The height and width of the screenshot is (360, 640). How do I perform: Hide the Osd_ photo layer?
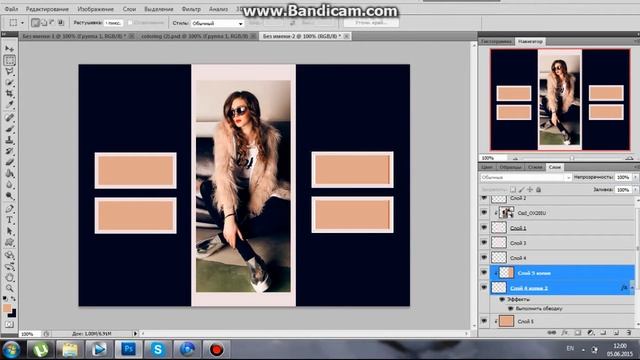point(484,213)
